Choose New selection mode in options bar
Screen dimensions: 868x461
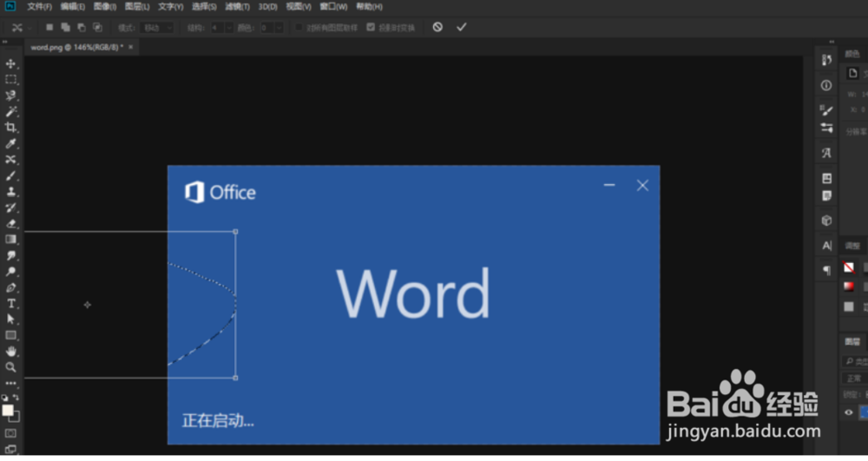(49, 27)
